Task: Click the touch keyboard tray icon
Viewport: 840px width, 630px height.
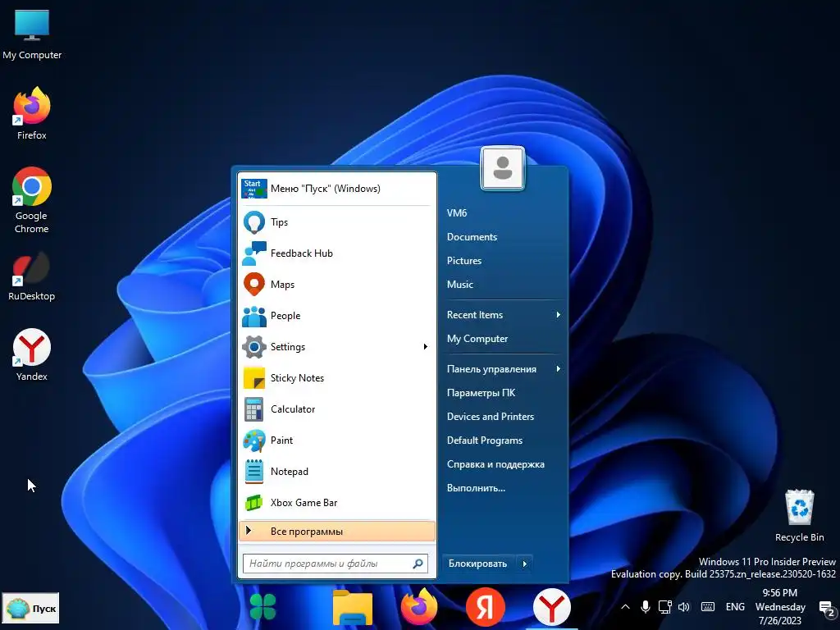Action: point(708,607)
